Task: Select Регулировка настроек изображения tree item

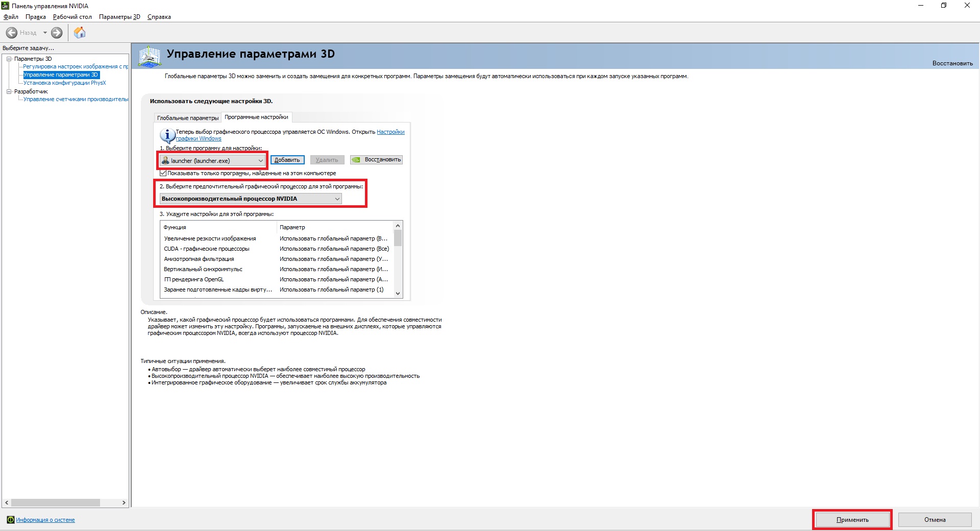Action: tap(76, 66)
